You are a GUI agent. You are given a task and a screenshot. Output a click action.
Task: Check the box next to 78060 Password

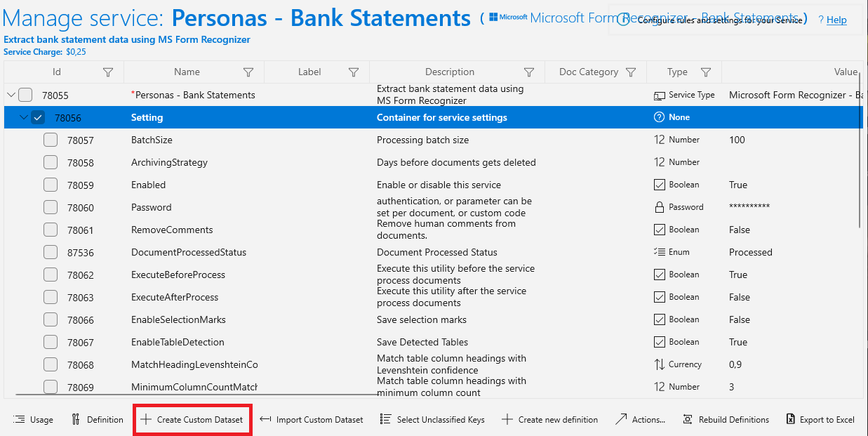click(51, 207)
